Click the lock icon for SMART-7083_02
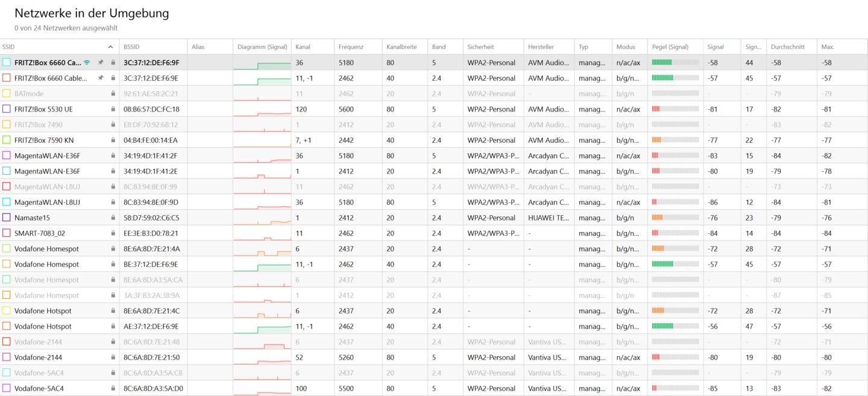Viewport: 868px width, 396px height. [113, 233]
